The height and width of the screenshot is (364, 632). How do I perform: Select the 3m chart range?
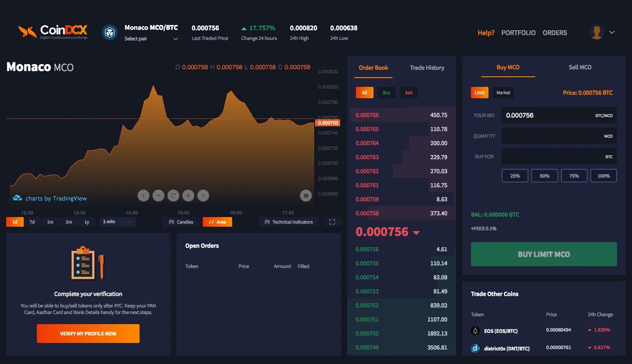tap(69, 222)
